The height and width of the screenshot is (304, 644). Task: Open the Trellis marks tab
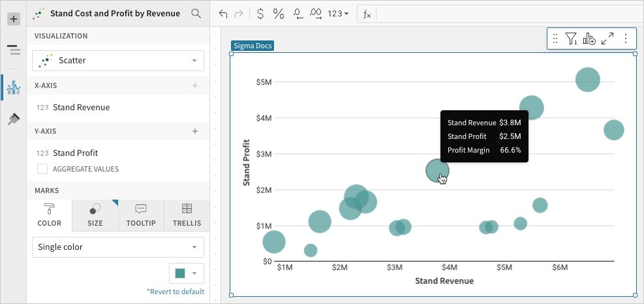(x=187, y=215)
